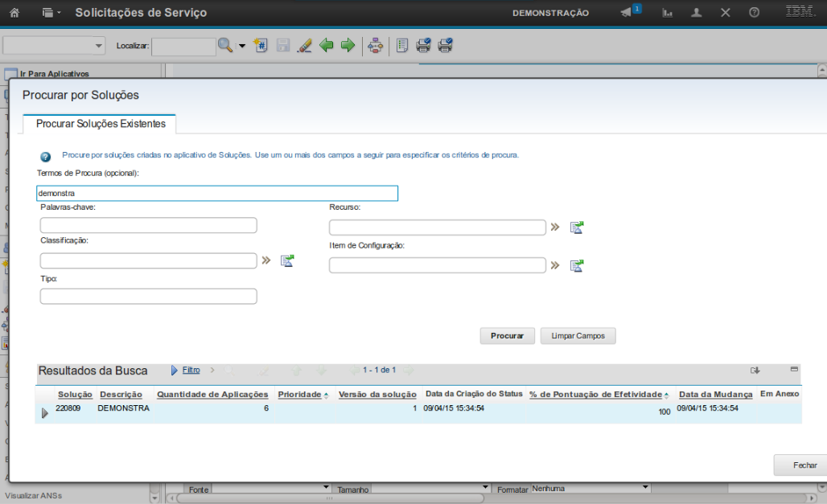Sort results by Prioridade column header

[x=299, y=395]
